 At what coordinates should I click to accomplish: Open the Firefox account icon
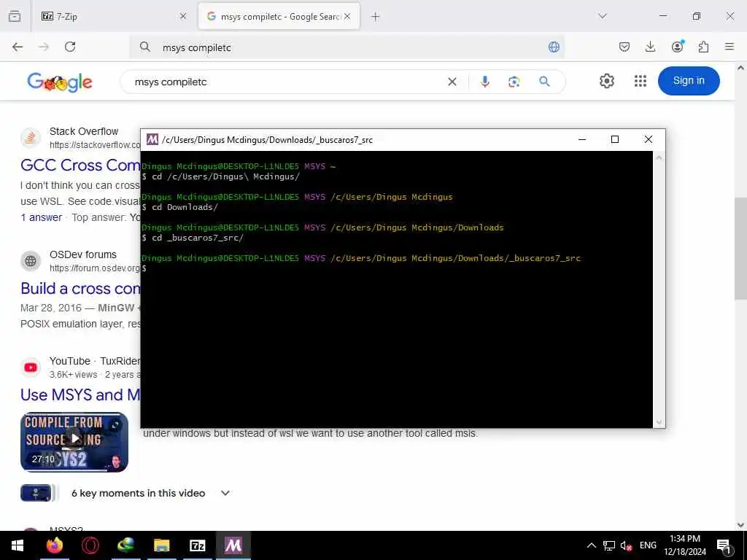pos(677,47)
